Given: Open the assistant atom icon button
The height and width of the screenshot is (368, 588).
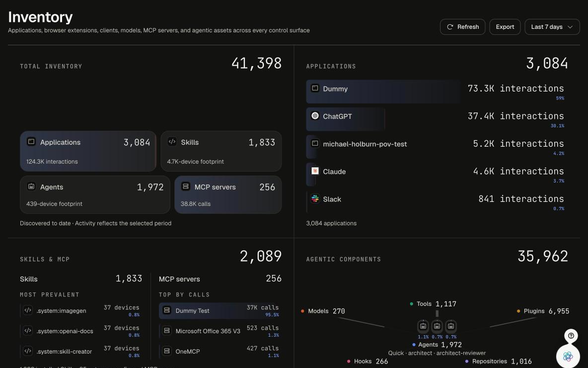Looking at the screenshot, I should pos(568,356).
